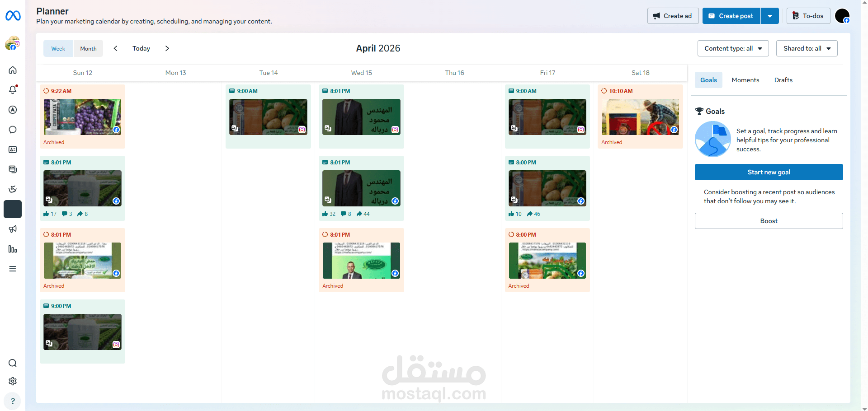The image size is (868, 411).
Task: Select the highlighted Planner sidebar button
Action: (13, 209)
